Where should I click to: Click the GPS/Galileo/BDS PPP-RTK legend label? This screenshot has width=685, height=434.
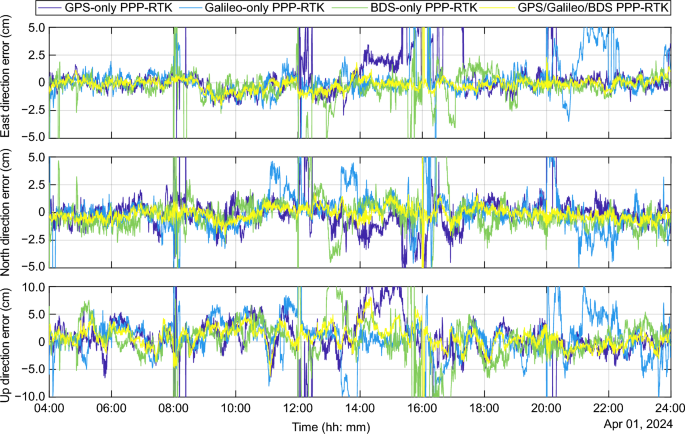coord(592,7)
